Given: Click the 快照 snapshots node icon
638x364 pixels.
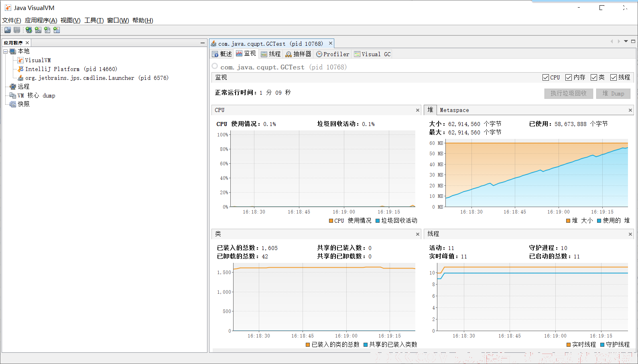Looking at the screenshot, I should pyautogui.click(x=13, y=104).
